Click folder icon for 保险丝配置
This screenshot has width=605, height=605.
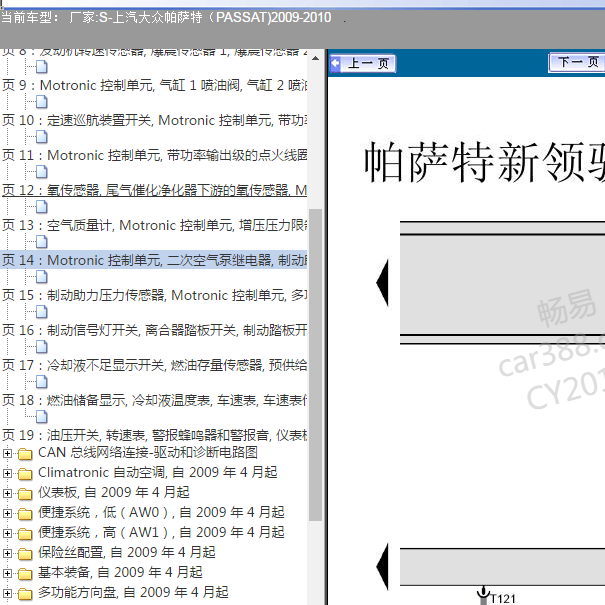[x=25, y=554]
